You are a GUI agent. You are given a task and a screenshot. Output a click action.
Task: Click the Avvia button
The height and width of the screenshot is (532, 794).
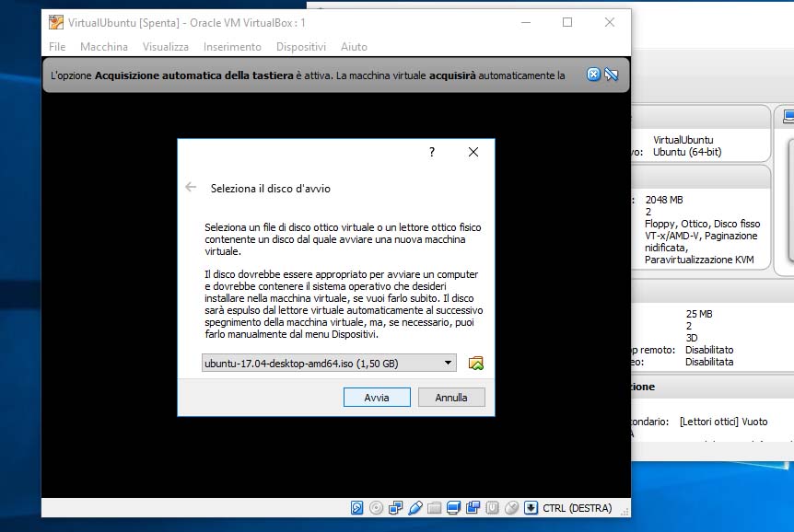(377, 398)
